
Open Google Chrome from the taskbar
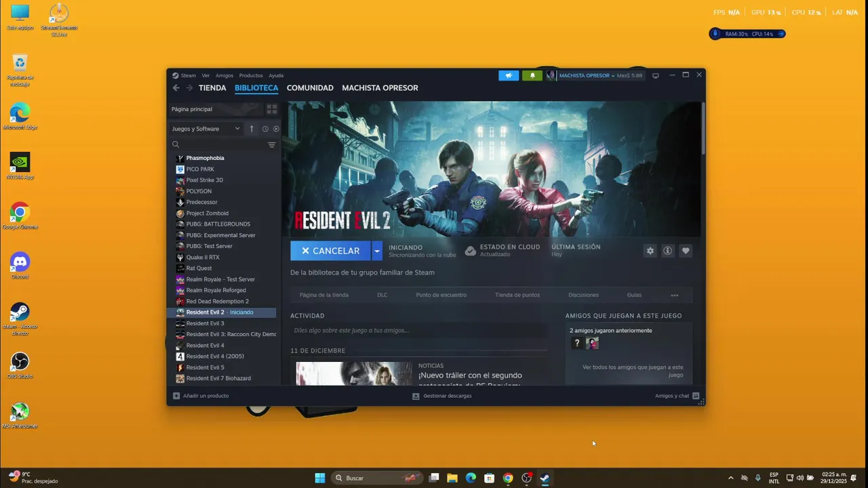508,478
